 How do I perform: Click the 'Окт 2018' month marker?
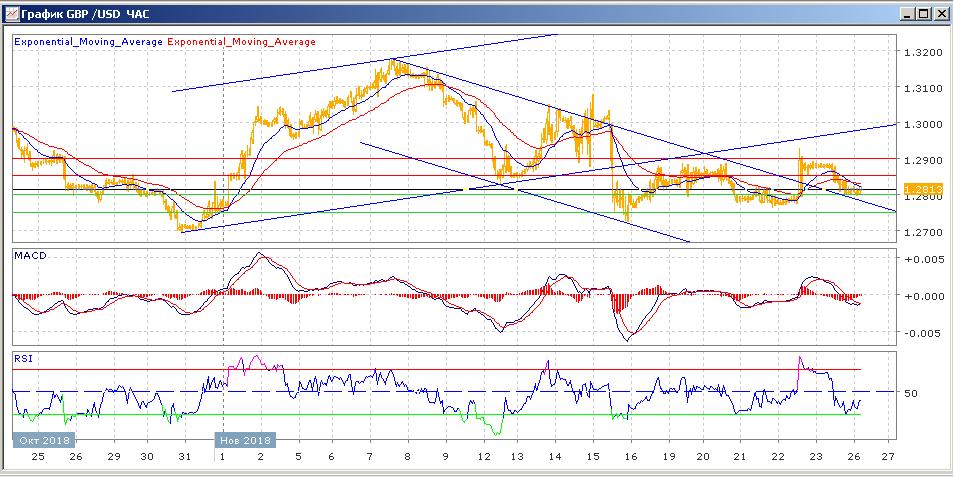point(44,440)
